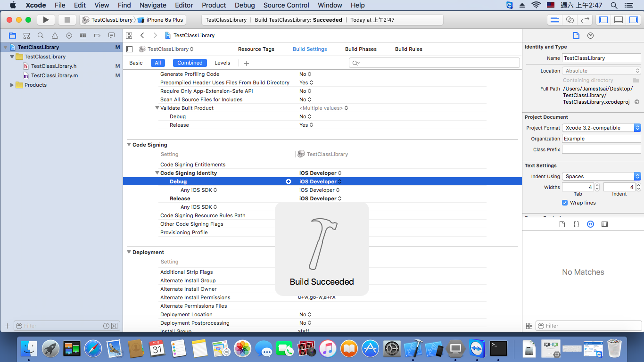Go back in editor history
Viewport: 644px width, 362px height.
click(x=142, y=35)
